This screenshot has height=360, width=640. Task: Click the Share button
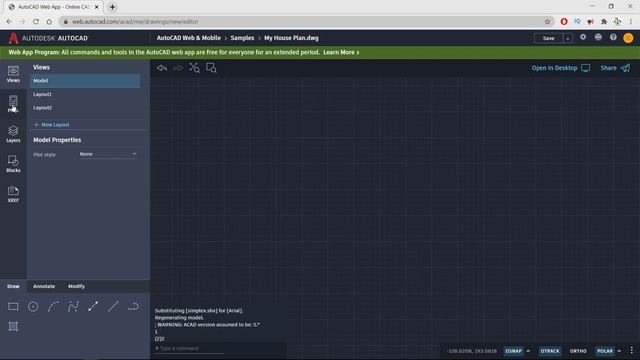[x=615, y=68]
